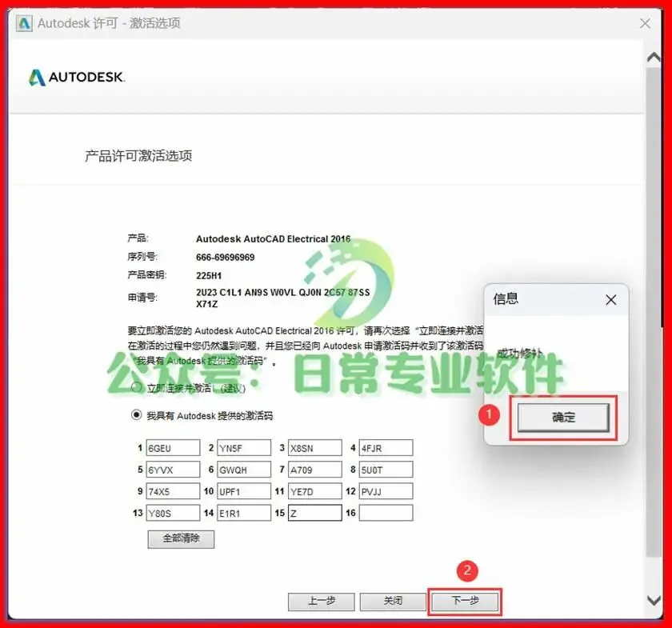Click the vertical scrollbar thumb
Image resolution: width=672 pixels, height=628 pixels.
tap(654, 312)
